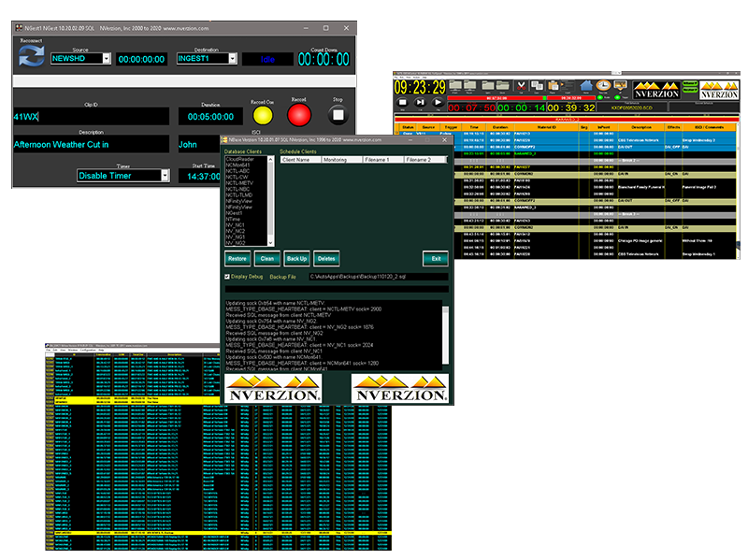Click the Clip ID field containing 41WX
748x560 pixels.
[x=91, y=116]
